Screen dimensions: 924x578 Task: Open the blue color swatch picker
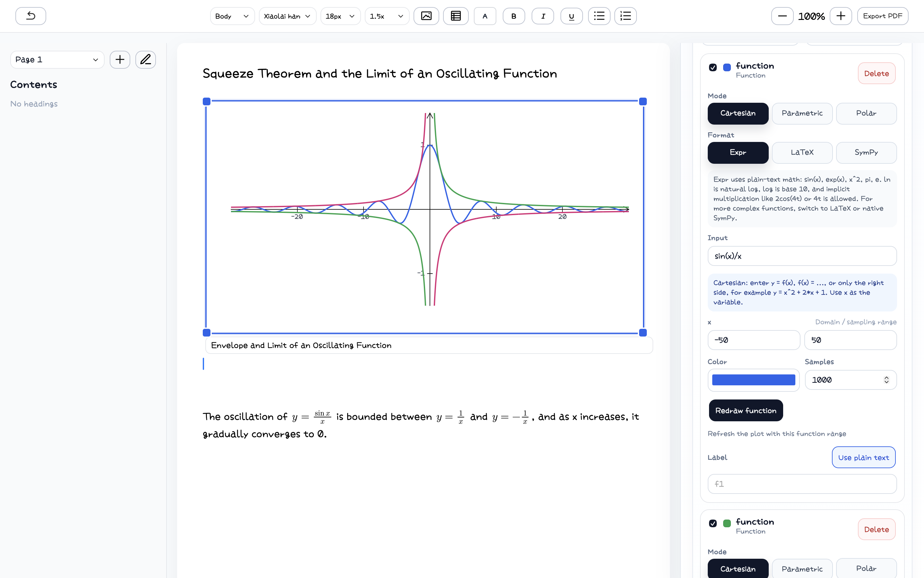[x=753, y=380]
